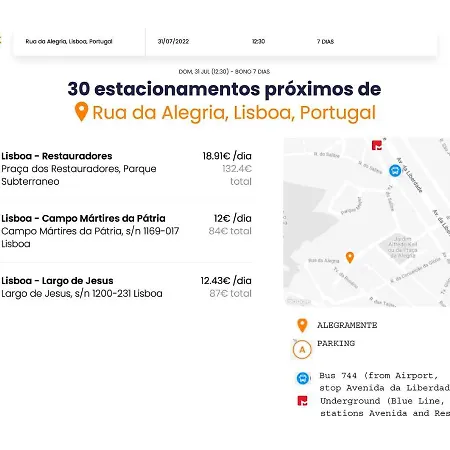Click the 12€ /dia price for Campo Mártires
This screenshot has height=450, width=450.
click(x=233, y=218)
